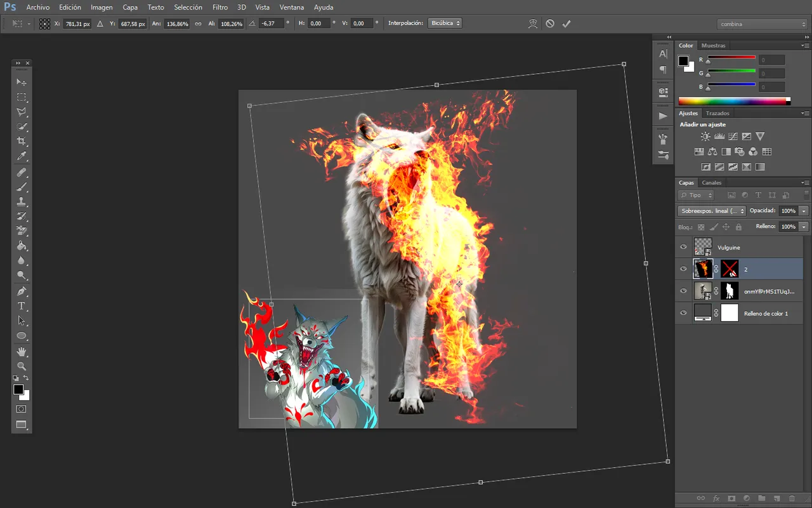
Task: Select the Ellipse shape tool
Action: click(22, 335)
